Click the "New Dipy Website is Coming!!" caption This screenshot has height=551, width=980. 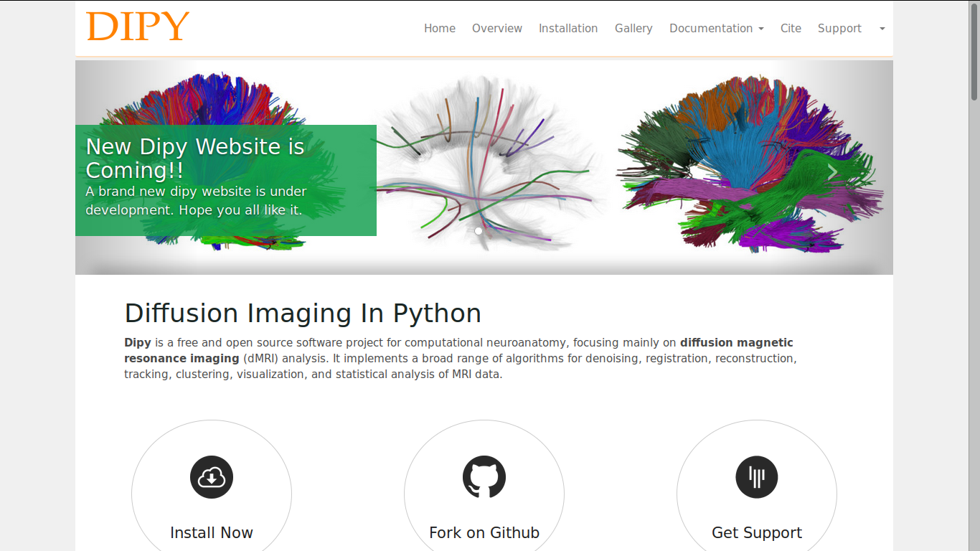(195, 159)
